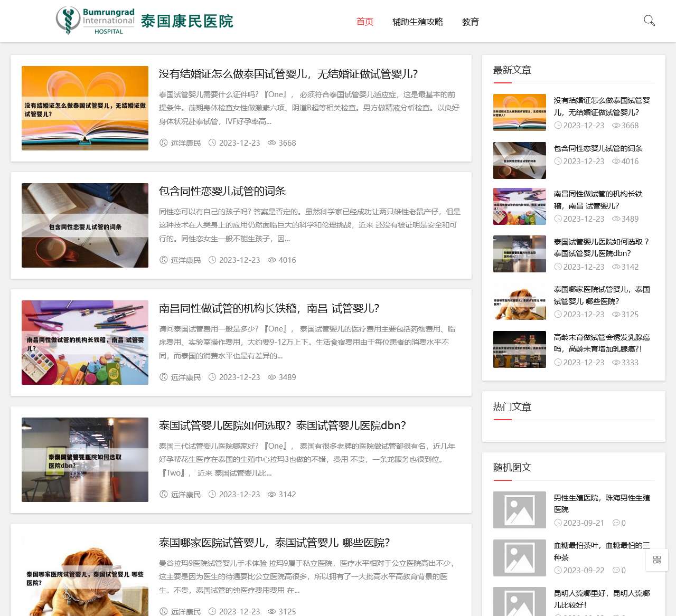The width and height of the screenshot is (676, 616).
Task: Click placeholder thumbnail for 男性生殖医院 article
Action: (x=520, y=510)
